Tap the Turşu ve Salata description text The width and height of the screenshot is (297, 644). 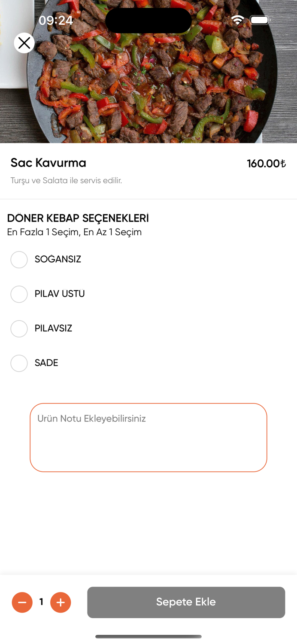(66, 180)
